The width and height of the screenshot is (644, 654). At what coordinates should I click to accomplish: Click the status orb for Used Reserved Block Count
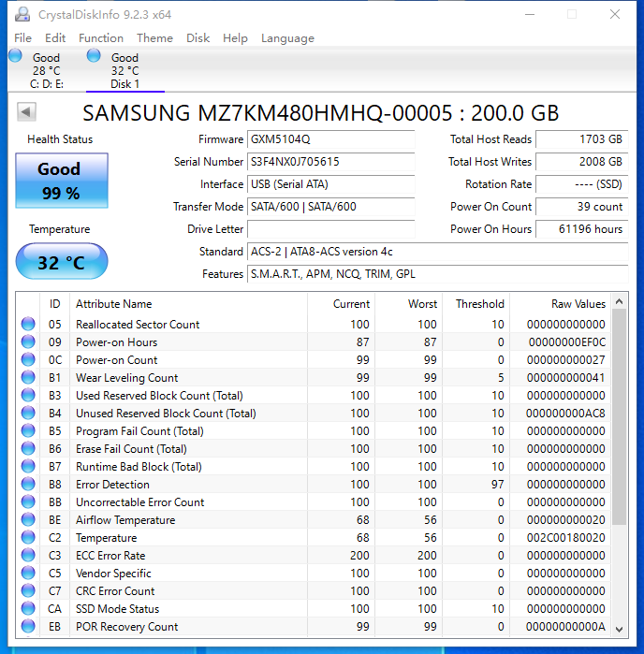[x=28, y=395]
